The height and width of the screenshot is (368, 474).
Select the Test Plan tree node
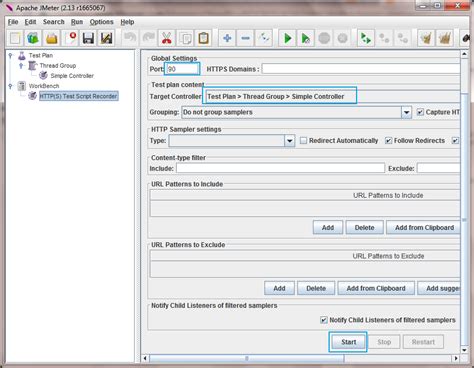coord(41,55)
